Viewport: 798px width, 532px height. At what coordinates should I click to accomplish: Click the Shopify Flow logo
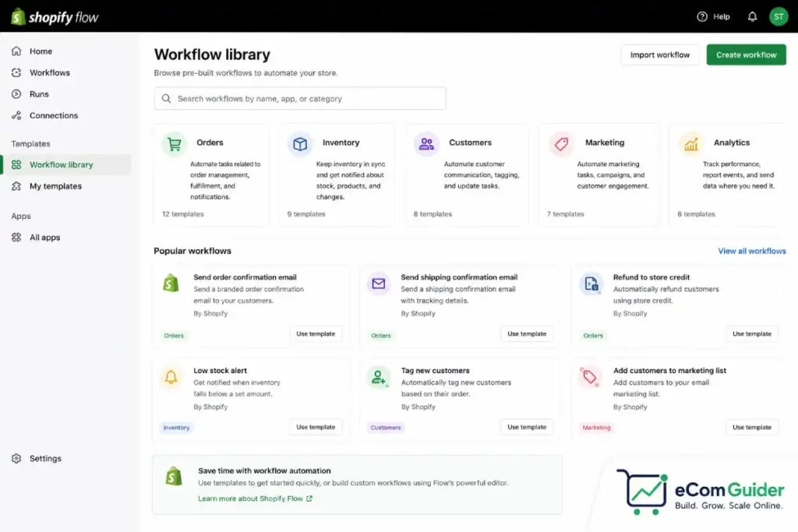pyautogui.click(x=55, y=17)
